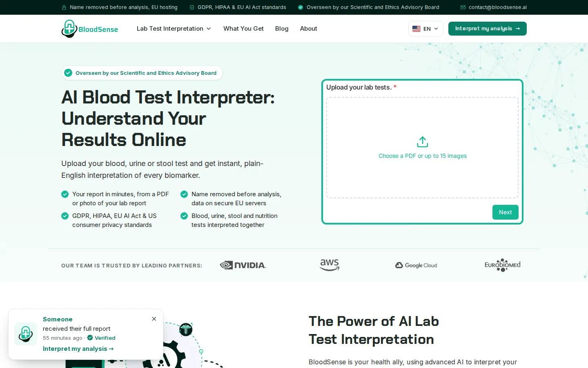This screenshot has width=588, height=368.
Task: Click the text 'GDPR, HIPAA, EU AI Act & US consumer privacy standards'
Action: coord(114,220)
